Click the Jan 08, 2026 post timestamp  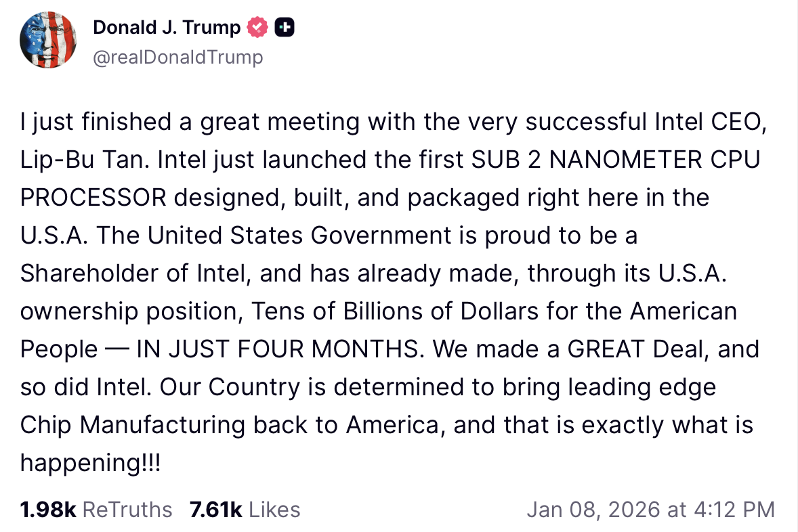pos(650,509)
